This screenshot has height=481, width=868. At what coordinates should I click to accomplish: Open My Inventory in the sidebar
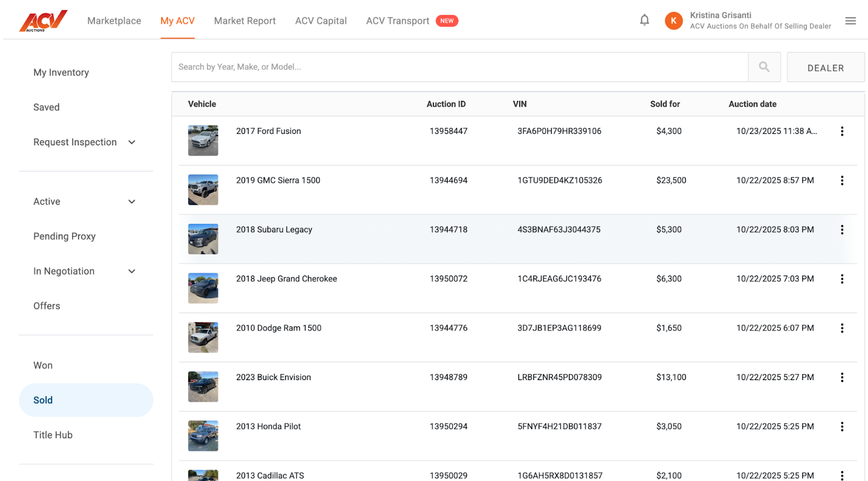(61, 73)
